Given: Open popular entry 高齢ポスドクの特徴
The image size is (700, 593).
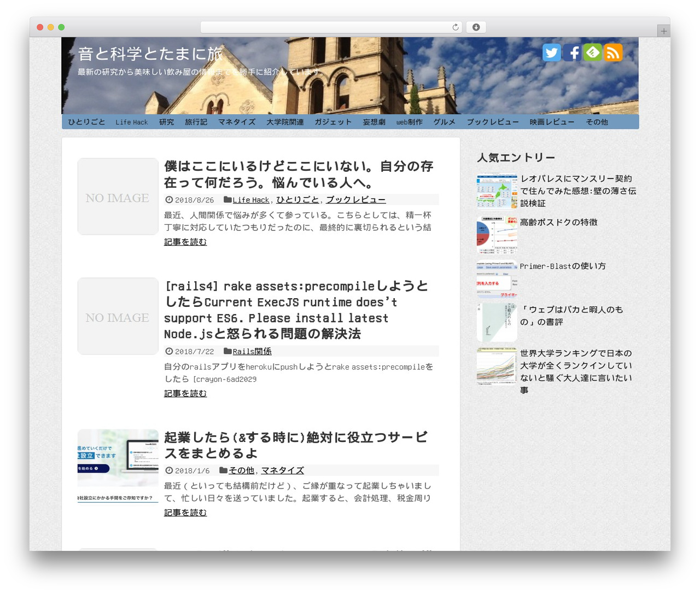Looking at the screenshot, I should click(x=558, y=222).
